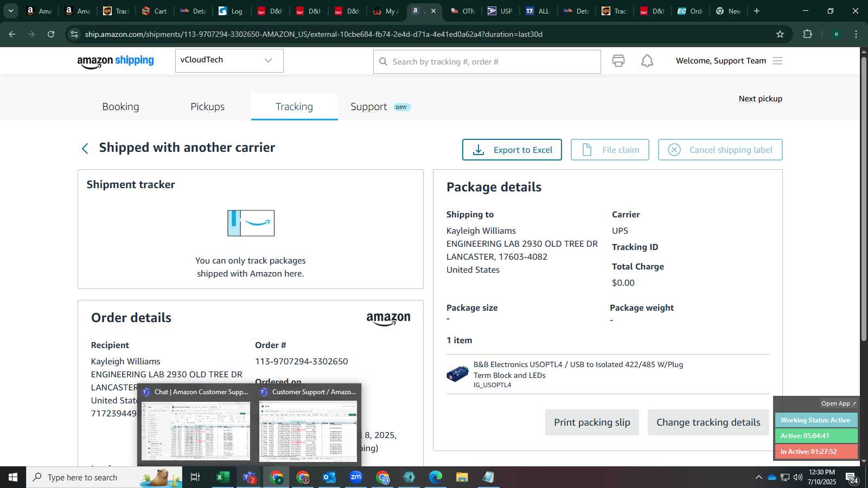Open Outlook from the taskbar
The height and width of the screenshot is (488, 868).
[329, 477]
